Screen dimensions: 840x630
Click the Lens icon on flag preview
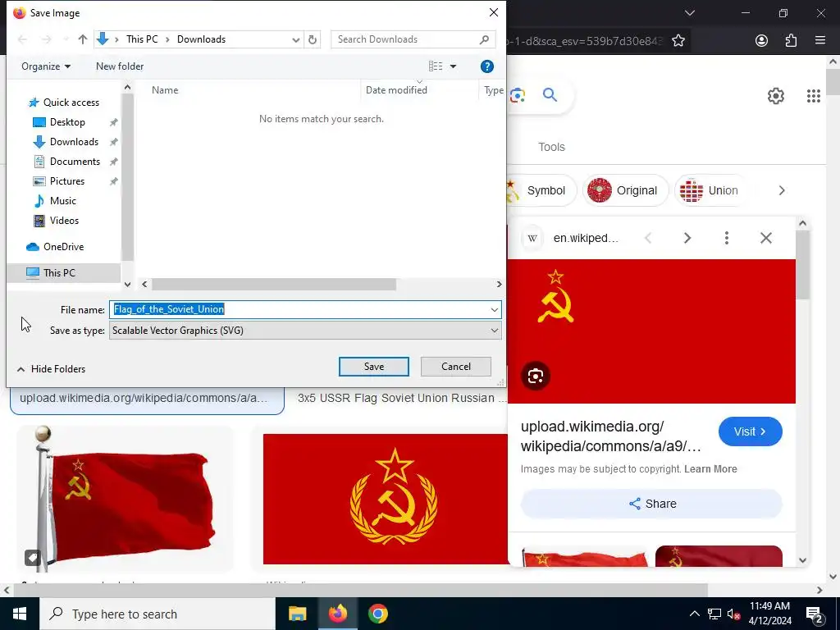point(535,376)
